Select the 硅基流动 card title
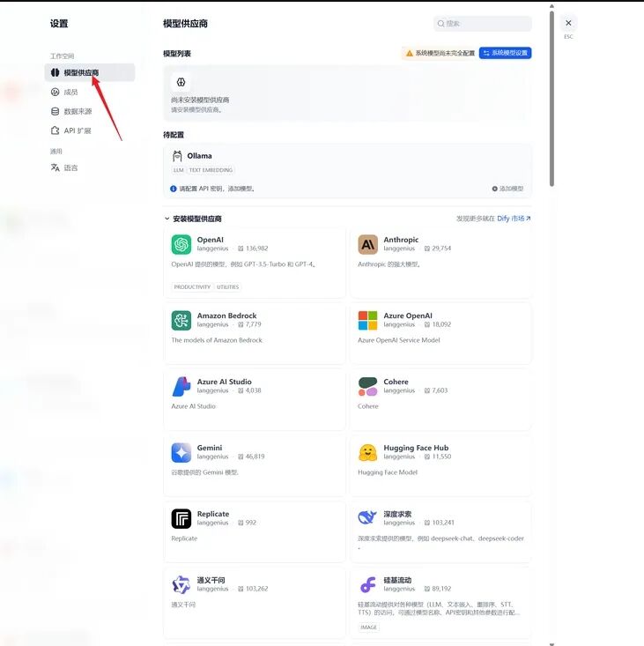This screenshot has width=644, height=646. pos(397,580)
